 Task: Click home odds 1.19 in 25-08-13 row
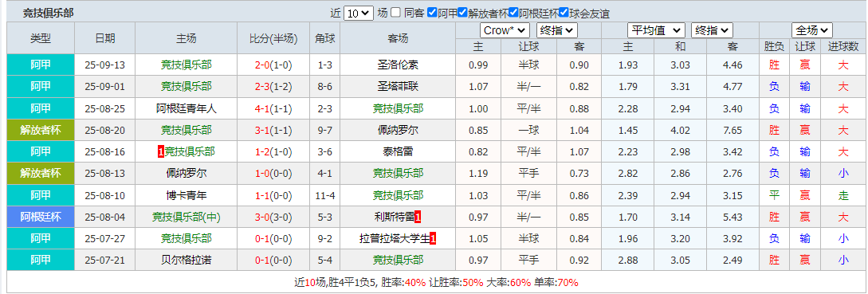[x=477, y=174]
